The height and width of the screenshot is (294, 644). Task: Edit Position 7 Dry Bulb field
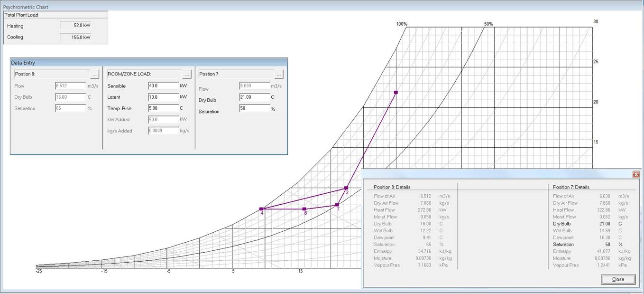(255, 97)
